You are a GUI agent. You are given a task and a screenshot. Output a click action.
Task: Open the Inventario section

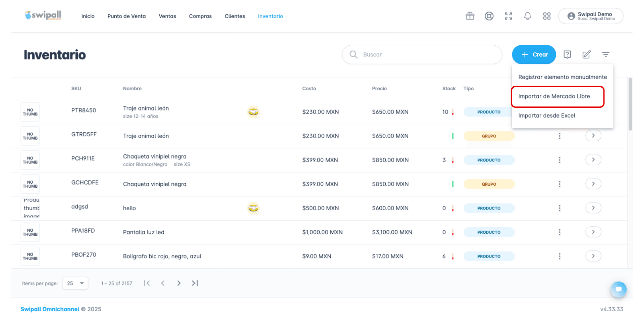pos(270,16)
